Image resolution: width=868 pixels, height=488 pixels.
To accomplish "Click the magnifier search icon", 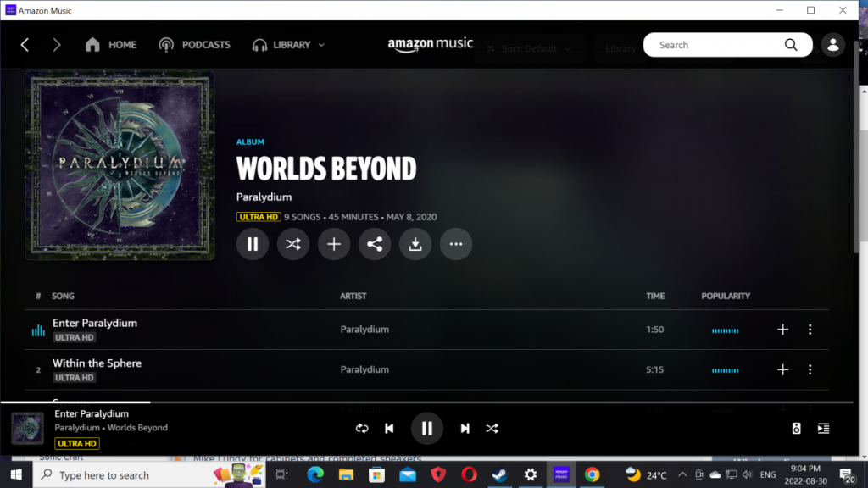I will coord(791,45).
